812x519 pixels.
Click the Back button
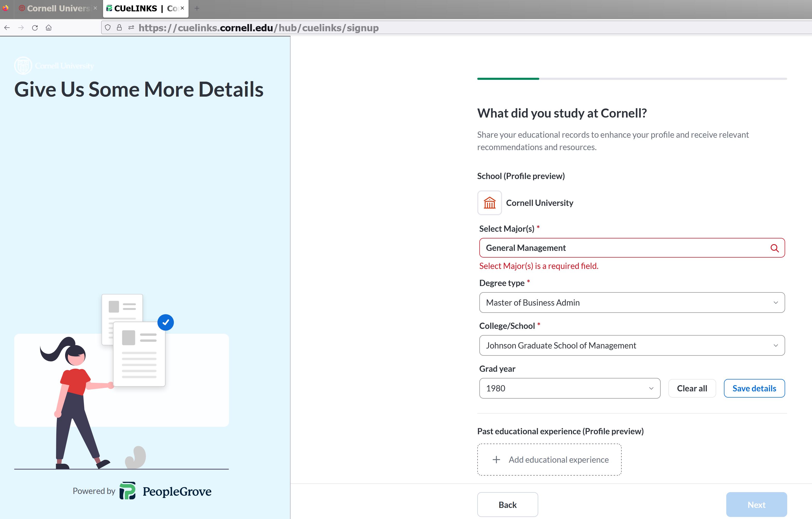[507, 505]
